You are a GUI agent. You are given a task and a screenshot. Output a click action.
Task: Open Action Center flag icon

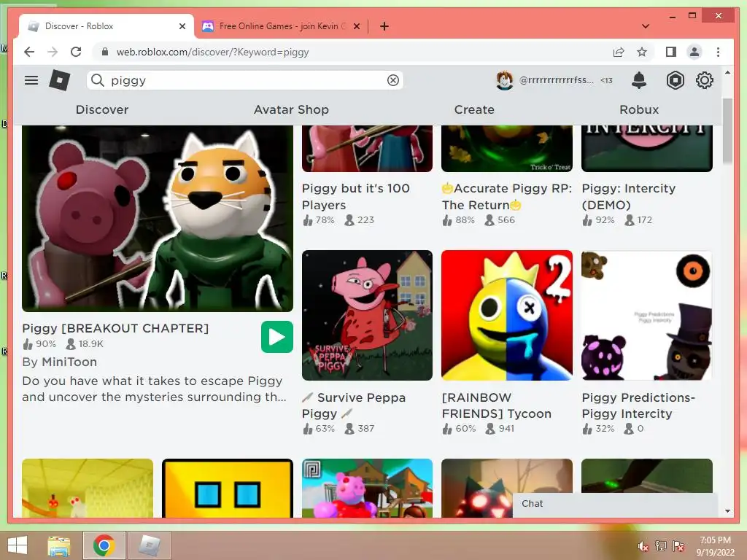678,546
